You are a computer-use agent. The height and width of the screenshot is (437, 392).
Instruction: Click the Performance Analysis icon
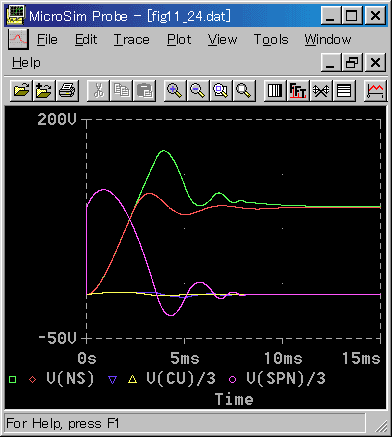tap(321, 90)
